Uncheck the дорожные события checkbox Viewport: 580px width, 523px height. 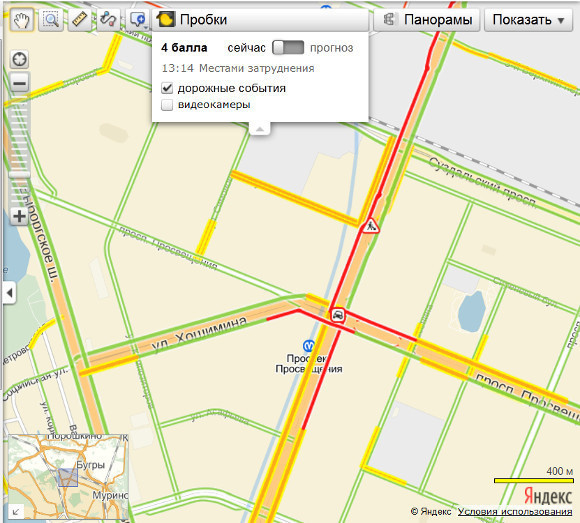pyautogui.click(x=167, y=88)
